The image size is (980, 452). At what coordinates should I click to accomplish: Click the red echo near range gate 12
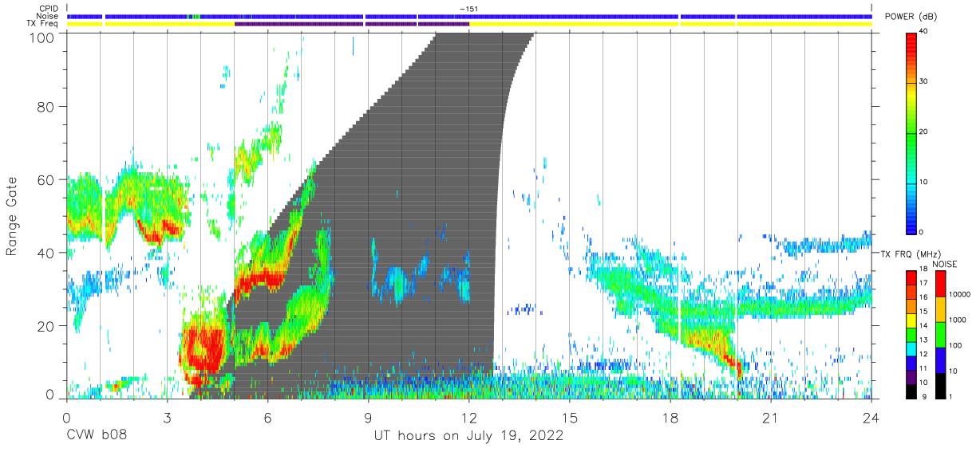(x=206, y=351)
